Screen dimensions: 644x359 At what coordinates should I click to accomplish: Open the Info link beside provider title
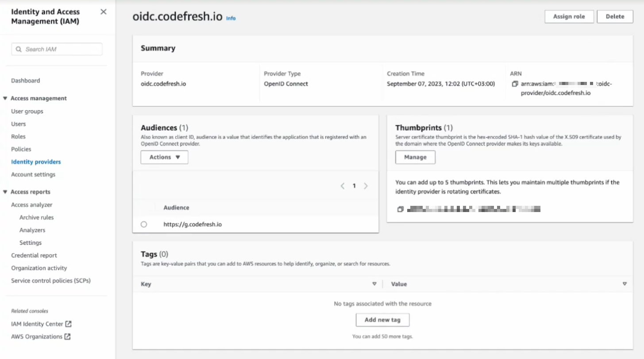coord(231,19)
